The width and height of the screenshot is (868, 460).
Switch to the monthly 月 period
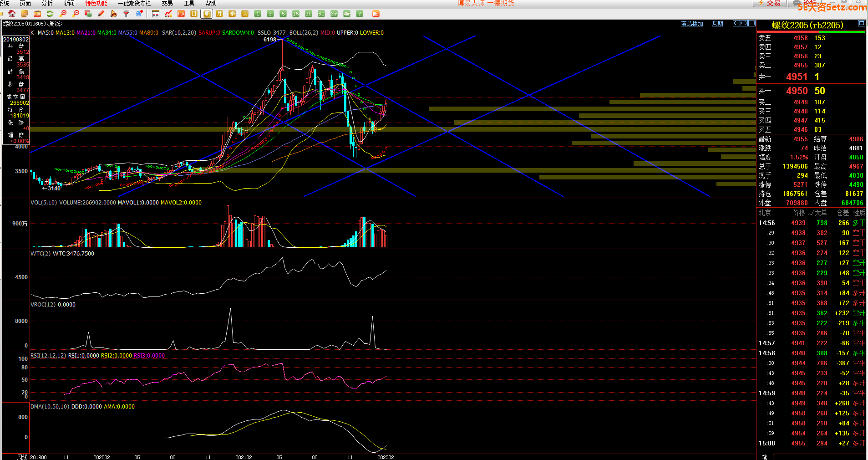tap(219, 14)
